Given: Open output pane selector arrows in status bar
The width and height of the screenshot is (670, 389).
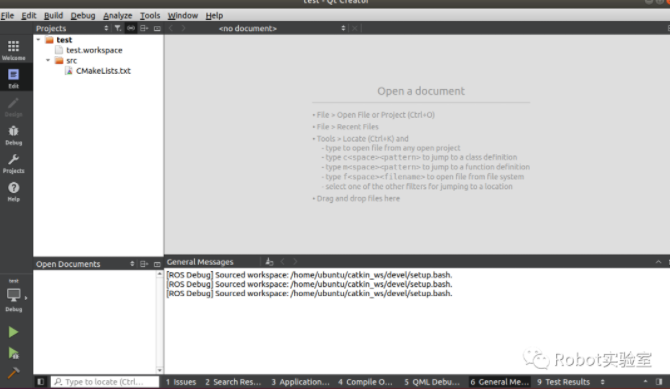Looking at the screenshot, I should 602,381.
